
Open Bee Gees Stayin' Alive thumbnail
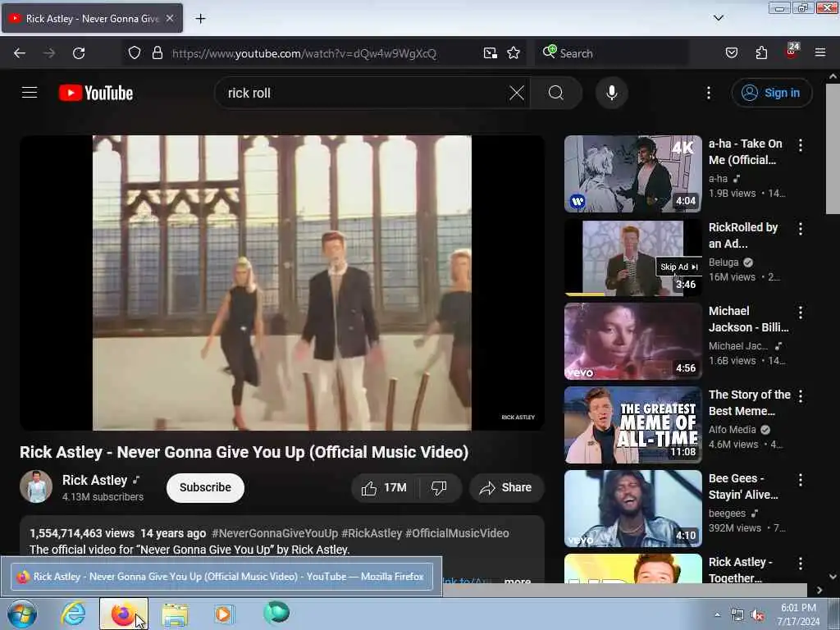633,509
